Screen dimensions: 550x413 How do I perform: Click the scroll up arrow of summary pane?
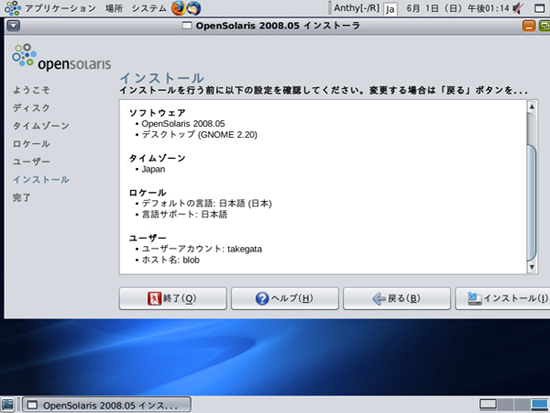[x=532, y=106]
